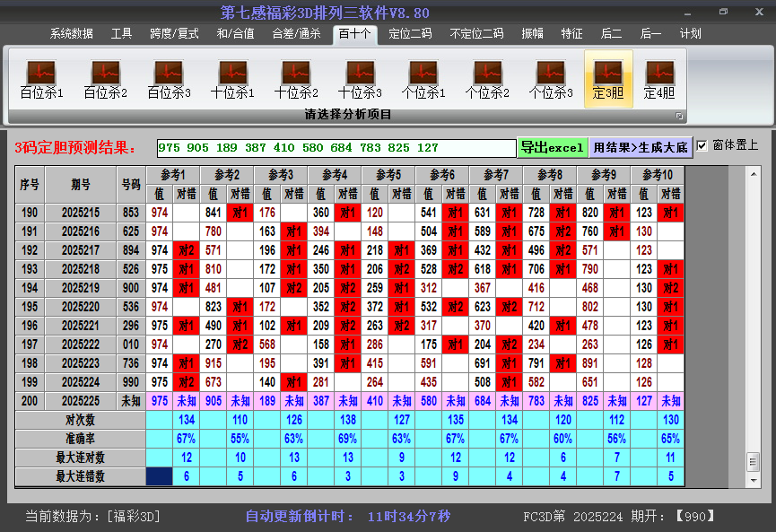Open the 跨度/复式 tab

click(174, 34)
